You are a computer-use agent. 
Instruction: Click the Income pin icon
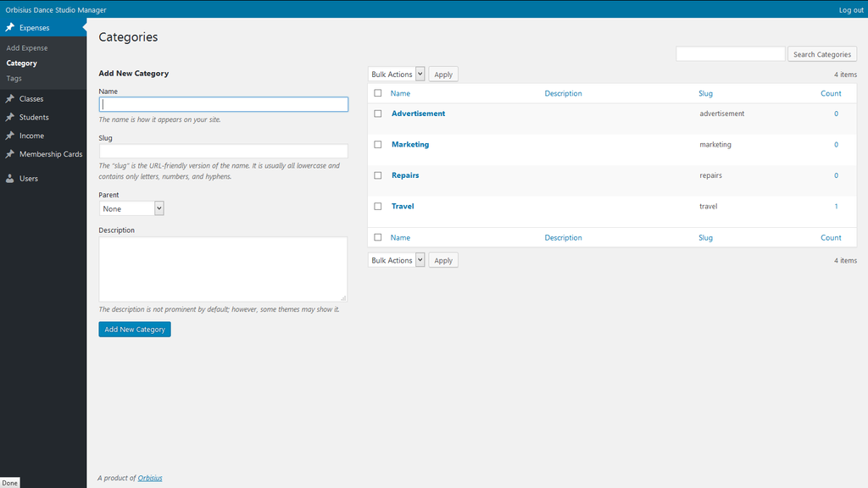pos(10,136)
